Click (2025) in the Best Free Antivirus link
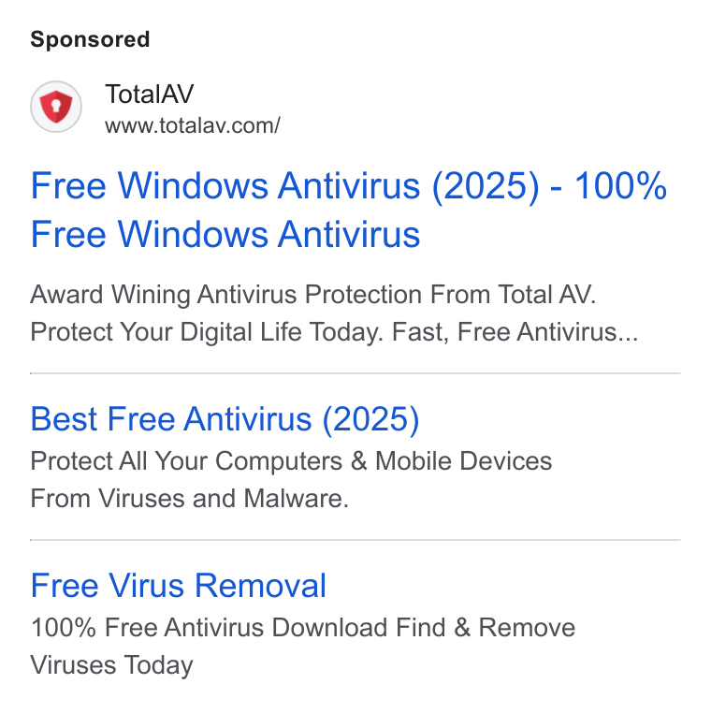 [370, 419]
